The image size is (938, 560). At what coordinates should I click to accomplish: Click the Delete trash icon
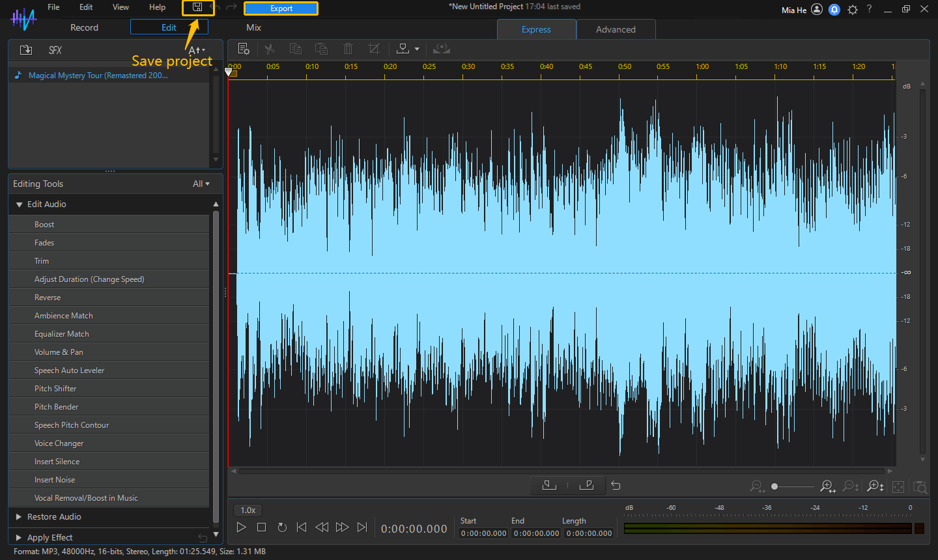[348, 49]
